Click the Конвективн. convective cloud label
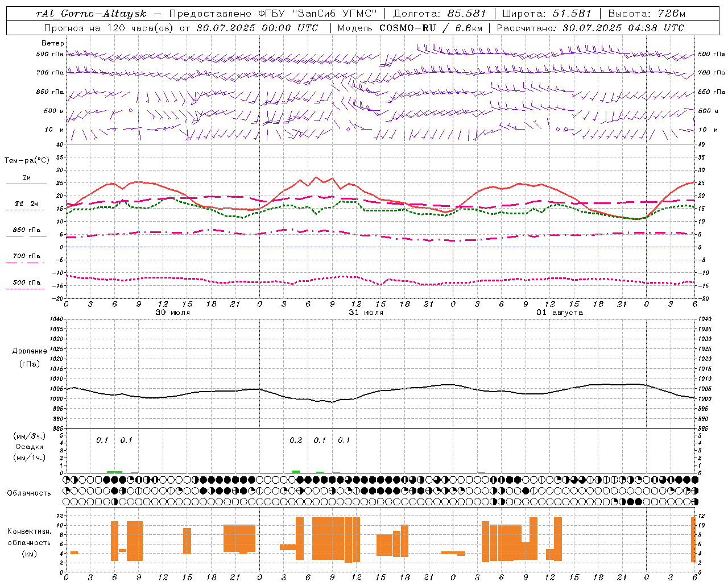 pyautogui.click(x=30, y=531)
